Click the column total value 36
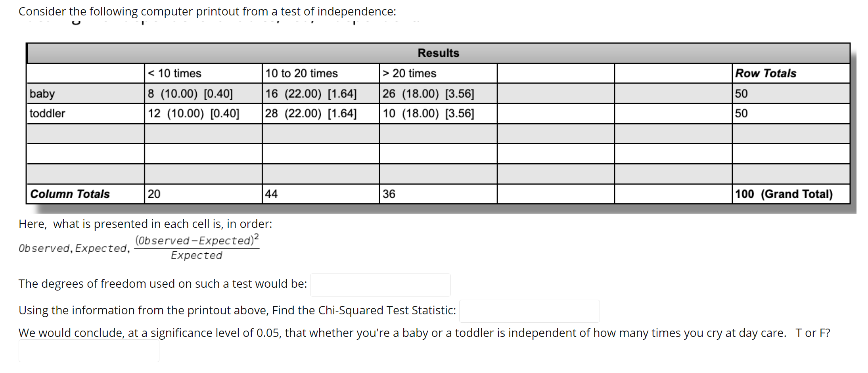 (x=388, y=194)
